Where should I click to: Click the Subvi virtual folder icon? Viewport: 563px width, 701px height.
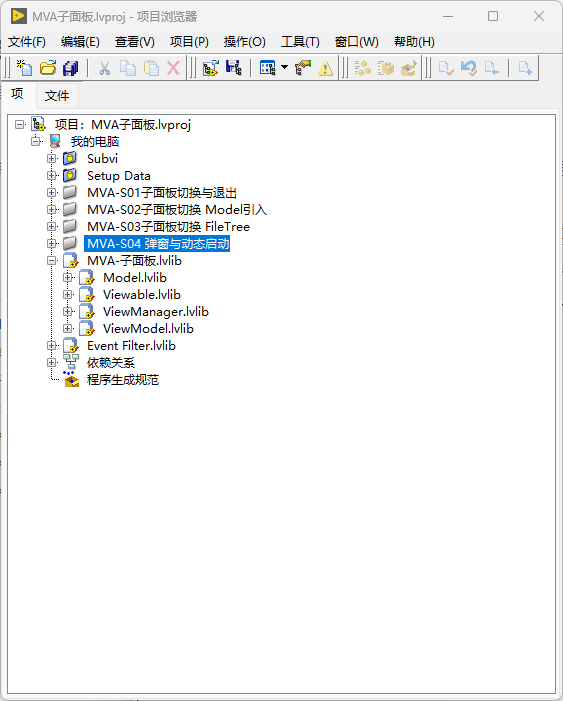(x=70, y=158)
